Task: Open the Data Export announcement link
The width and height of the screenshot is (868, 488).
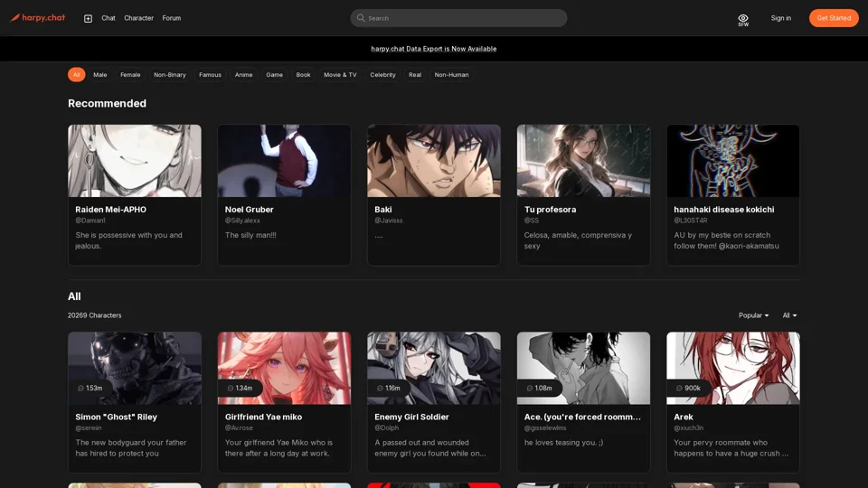Action: [x=433, y=49]
